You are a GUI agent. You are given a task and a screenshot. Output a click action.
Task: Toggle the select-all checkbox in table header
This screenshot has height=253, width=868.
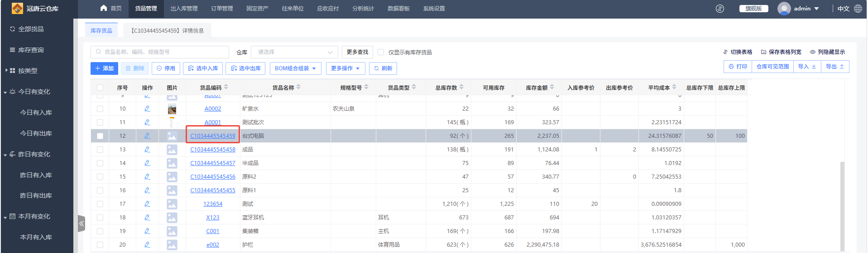click(x=100, y=88)
